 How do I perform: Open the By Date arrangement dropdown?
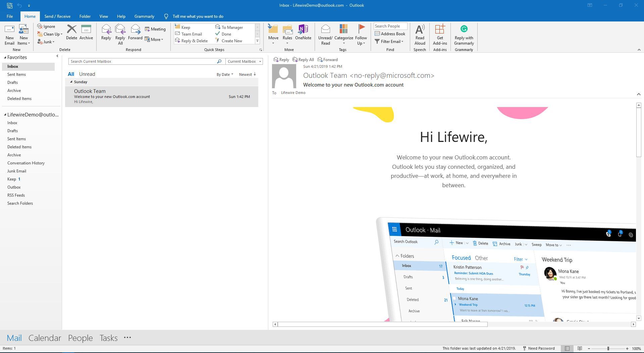coord(224,74)
